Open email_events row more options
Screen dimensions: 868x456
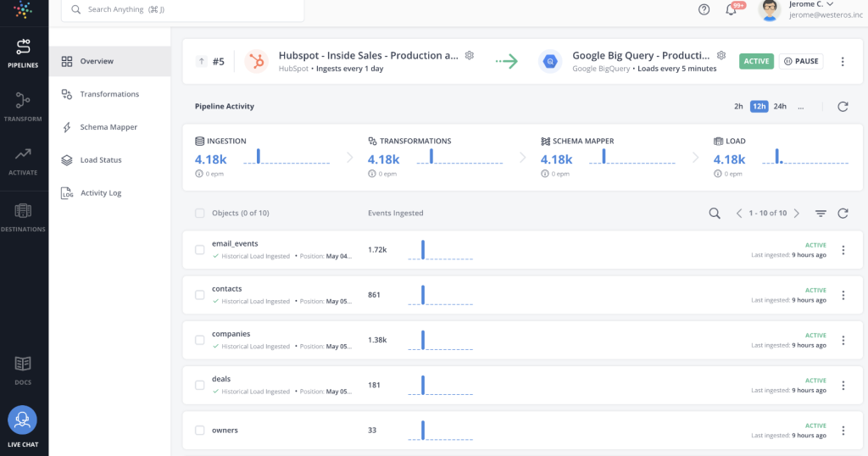(x=843, y=250)
